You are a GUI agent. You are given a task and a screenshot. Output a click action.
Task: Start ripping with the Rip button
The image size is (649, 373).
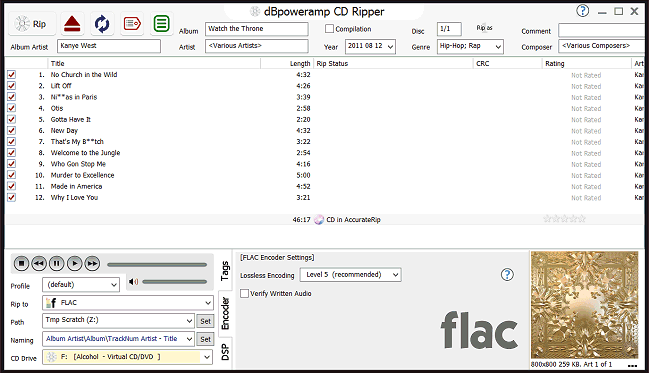pyautogui.click(x=32, y=24)
